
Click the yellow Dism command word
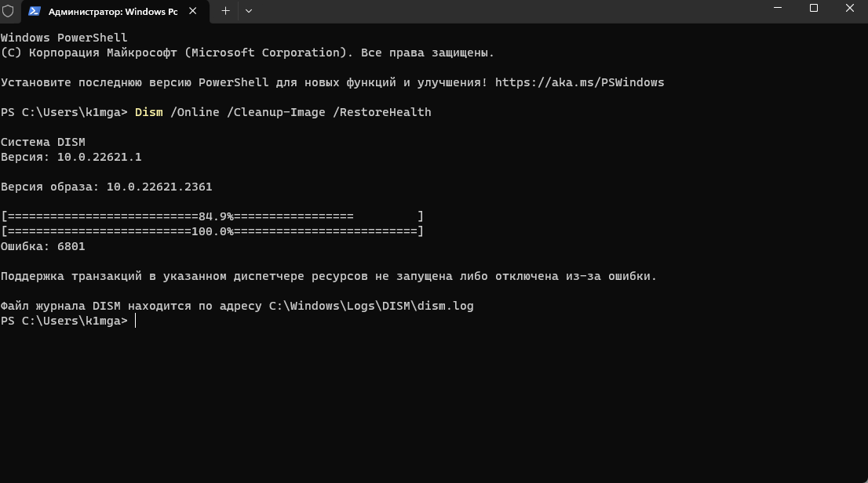[149, 112]
